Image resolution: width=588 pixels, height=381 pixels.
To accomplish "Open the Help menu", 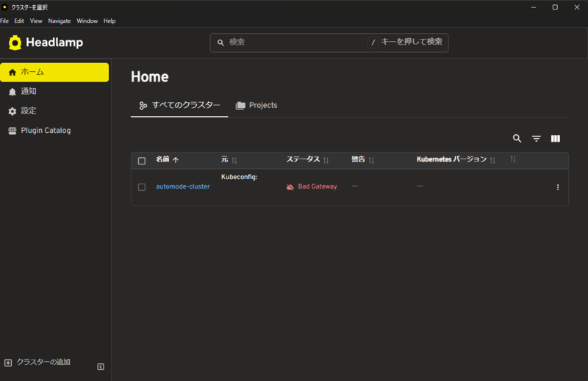I will point(110,21).
